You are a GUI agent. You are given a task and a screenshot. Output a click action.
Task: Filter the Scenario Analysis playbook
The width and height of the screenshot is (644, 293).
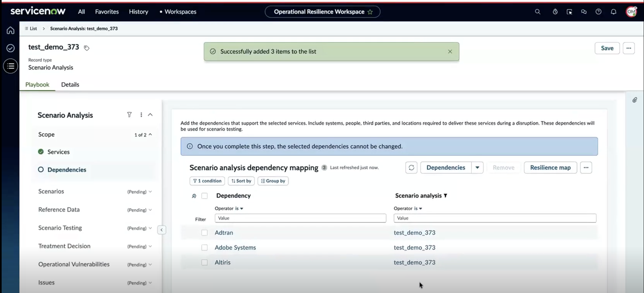click(129, 115)
